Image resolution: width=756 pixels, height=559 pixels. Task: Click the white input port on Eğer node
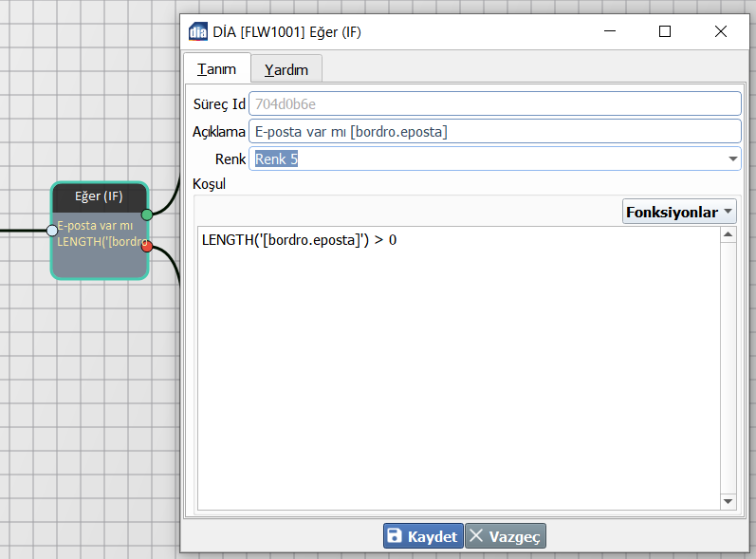pyautogui.click(x=52, y=230)
